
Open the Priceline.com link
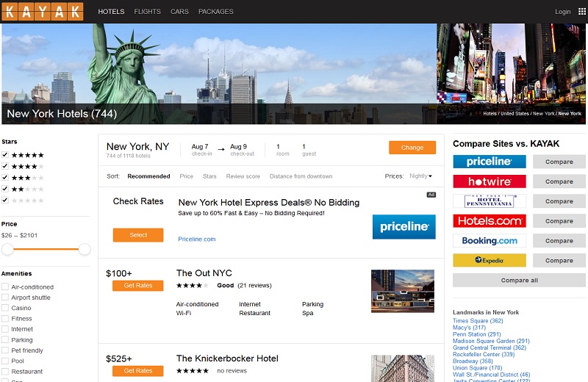click(196, 239)
